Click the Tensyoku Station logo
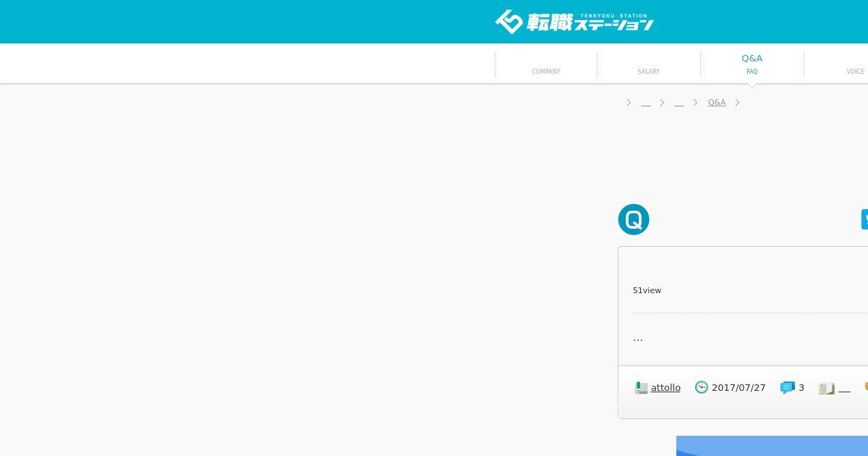 (574, 22)
